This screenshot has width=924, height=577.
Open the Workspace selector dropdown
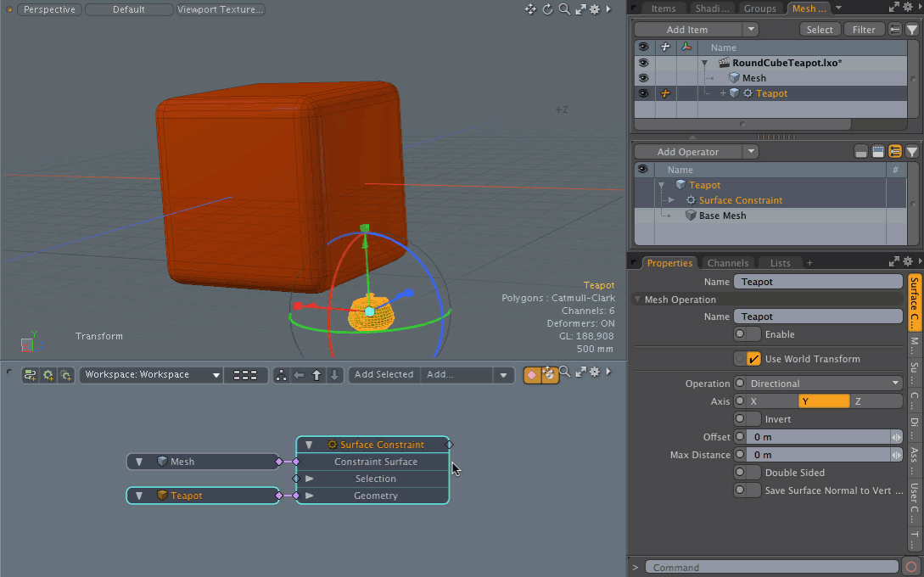coord(152,375)
